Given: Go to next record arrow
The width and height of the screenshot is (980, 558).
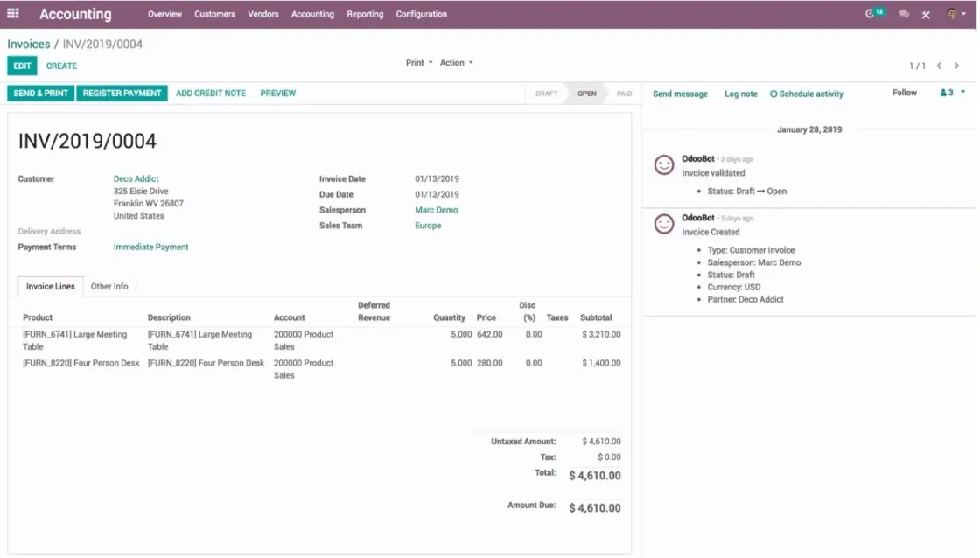Looking at the screenshot, I should 956,66.
